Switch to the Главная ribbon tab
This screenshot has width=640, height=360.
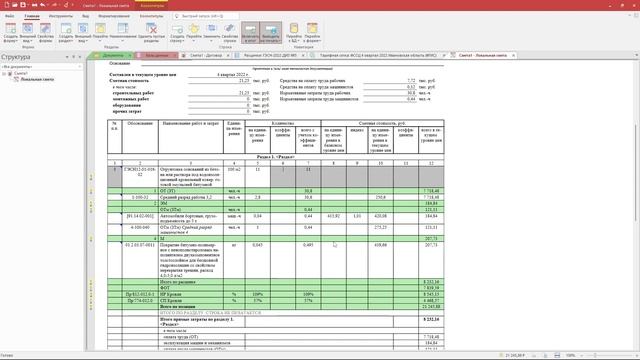click(32, 16)
